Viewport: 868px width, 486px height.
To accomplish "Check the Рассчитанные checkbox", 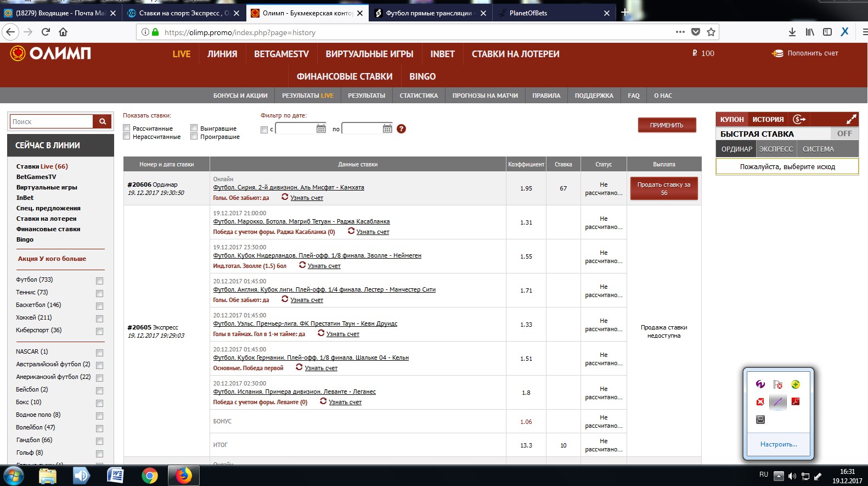I will (x=127, y=128).
